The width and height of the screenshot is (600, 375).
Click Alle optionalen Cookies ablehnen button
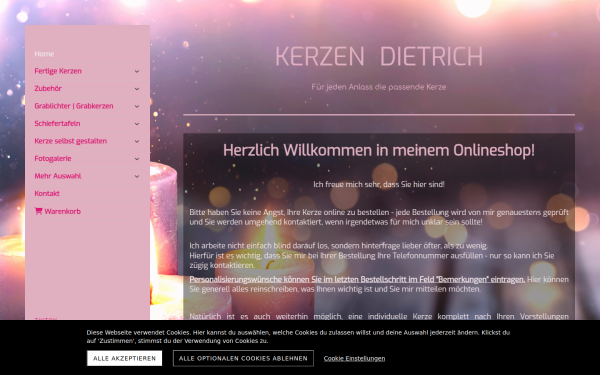pos(243,359)
